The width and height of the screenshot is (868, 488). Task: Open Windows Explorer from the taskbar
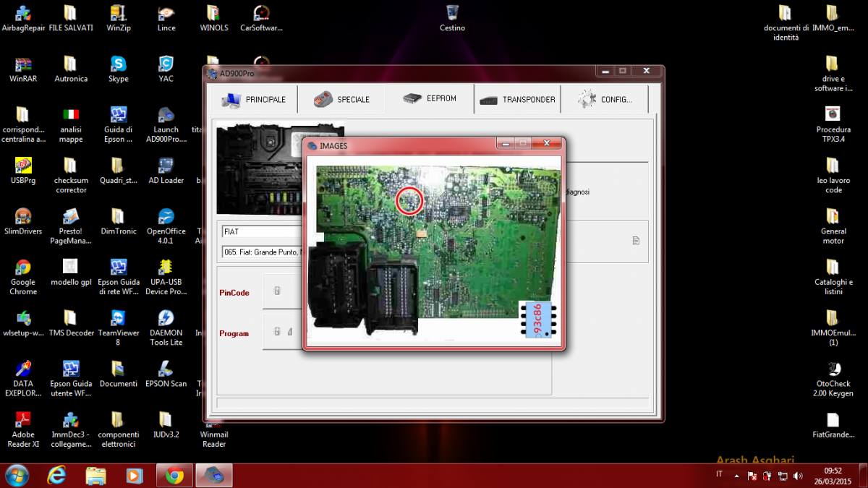[x=95, y=476]
